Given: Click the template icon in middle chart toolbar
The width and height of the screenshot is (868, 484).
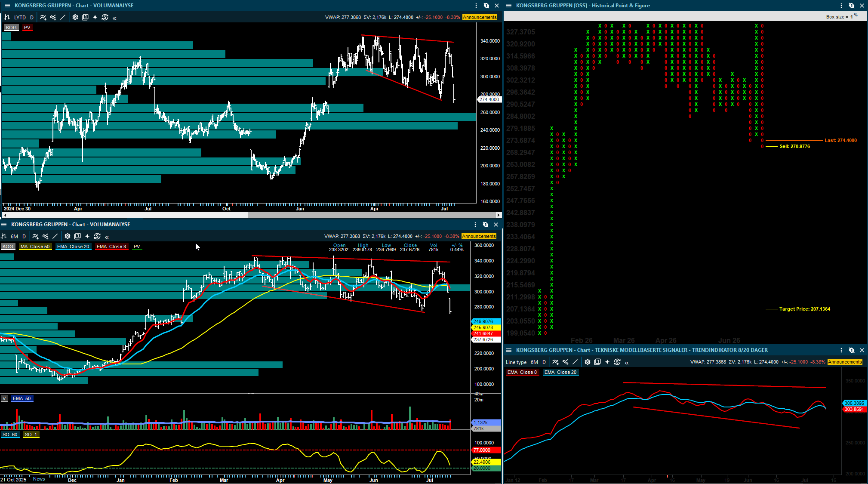Looking at the screenshot, I should (x=77, y=236).
